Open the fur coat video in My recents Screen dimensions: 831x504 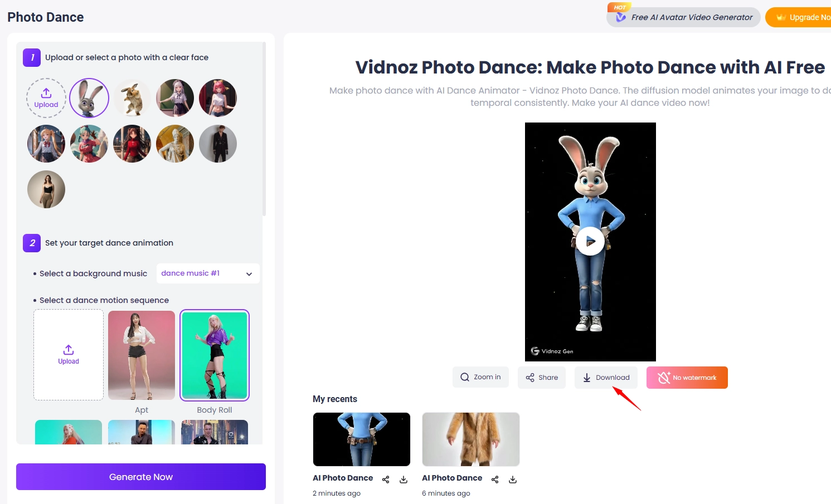470,439
